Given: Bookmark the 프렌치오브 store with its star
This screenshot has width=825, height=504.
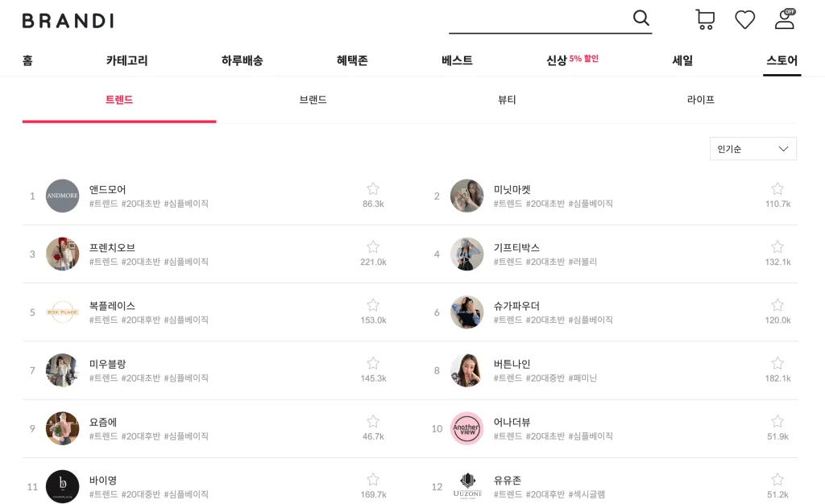Looking at the screenshot, I should pos(373,246).
